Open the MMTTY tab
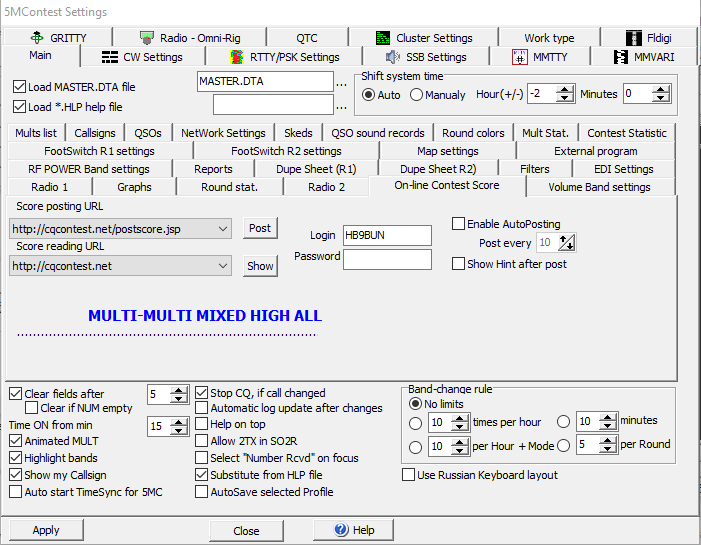The image size is (701, 545). (540, 57)
